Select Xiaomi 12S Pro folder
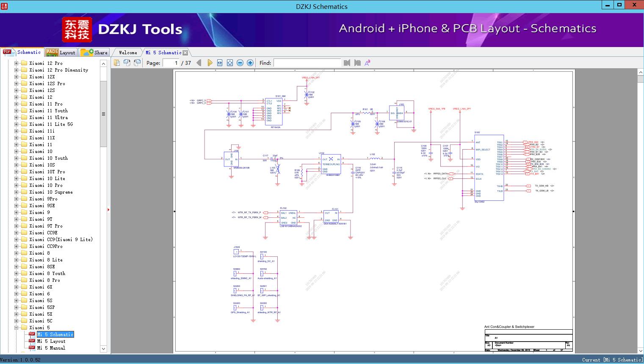 pos(47,83)
